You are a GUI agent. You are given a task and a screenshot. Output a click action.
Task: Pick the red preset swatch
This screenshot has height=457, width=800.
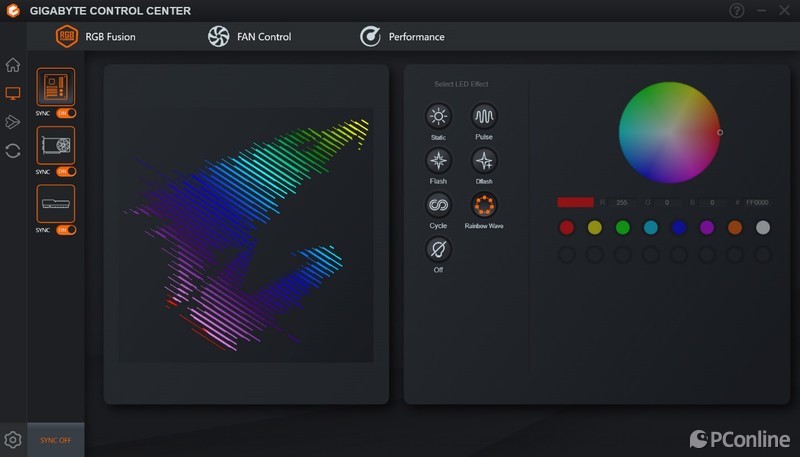coord(567,227)
